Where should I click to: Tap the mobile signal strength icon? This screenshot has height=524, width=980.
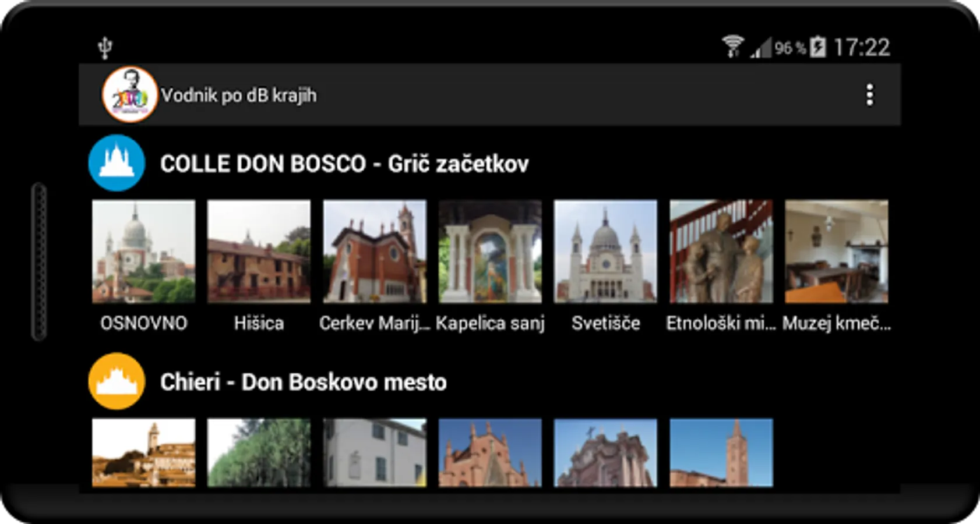click(760, 47)
